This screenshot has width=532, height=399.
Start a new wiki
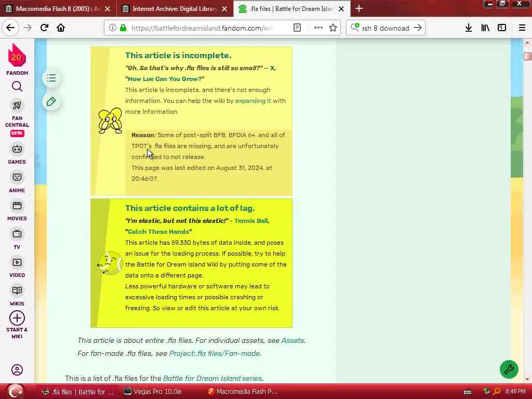(17, 325)
